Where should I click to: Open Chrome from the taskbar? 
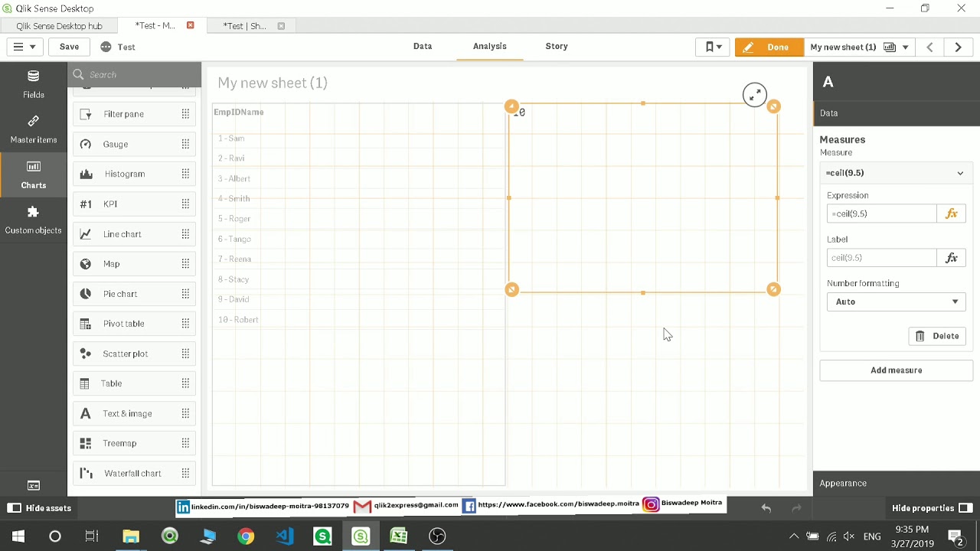246,536
